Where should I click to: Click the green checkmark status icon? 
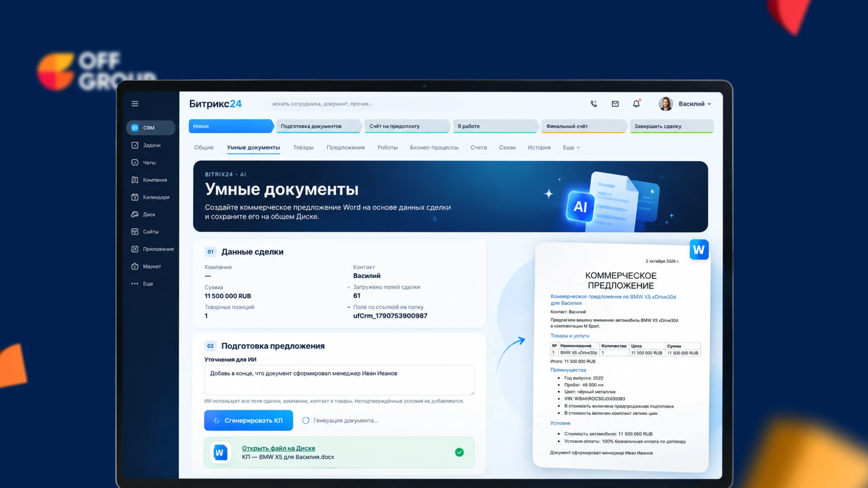coord(459,452)
